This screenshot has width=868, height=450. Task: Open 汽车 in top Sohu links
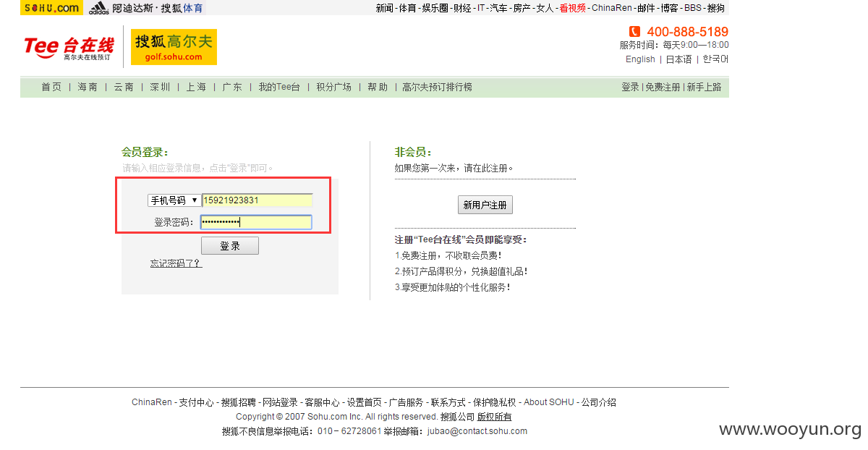tap(499, 8)
